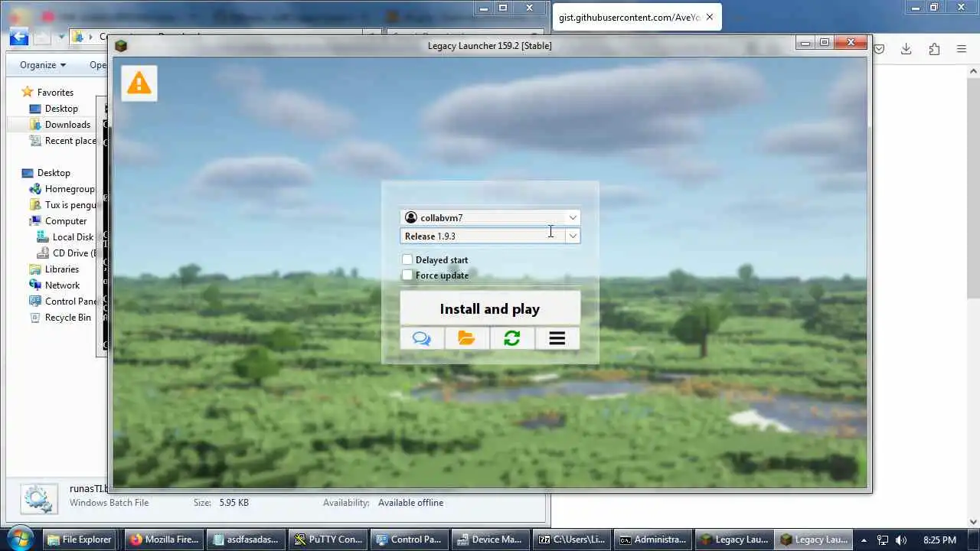Select Favorites in the Explorer sidebar

55,93
